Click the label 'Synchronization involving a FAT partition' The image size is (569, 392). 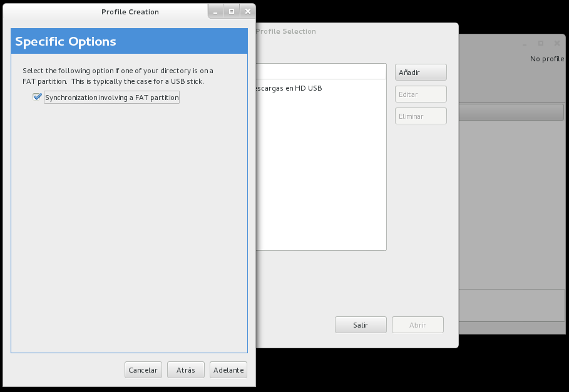point(112,98)
